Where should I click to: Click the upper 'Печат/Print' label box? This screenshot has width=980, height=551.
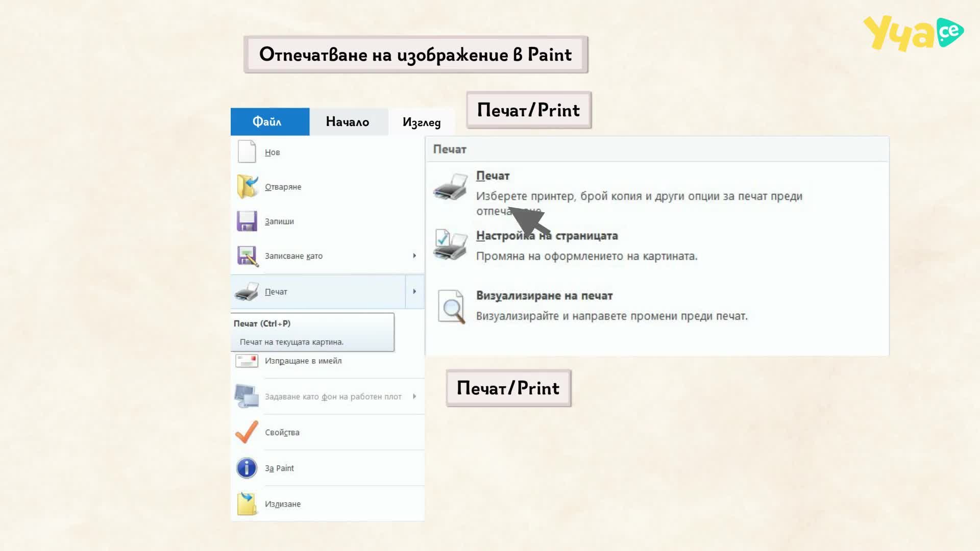(x=529, y=110)
